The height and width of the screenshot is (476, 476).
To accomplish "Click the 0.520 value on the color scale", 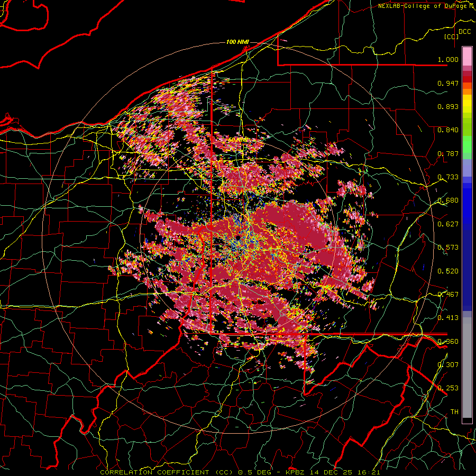I will click(448, 271).
